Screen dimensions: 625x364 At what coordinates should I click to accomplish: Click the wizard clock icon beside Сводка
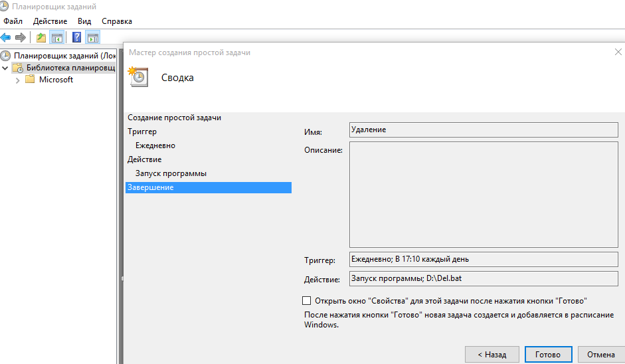point(138,76)
